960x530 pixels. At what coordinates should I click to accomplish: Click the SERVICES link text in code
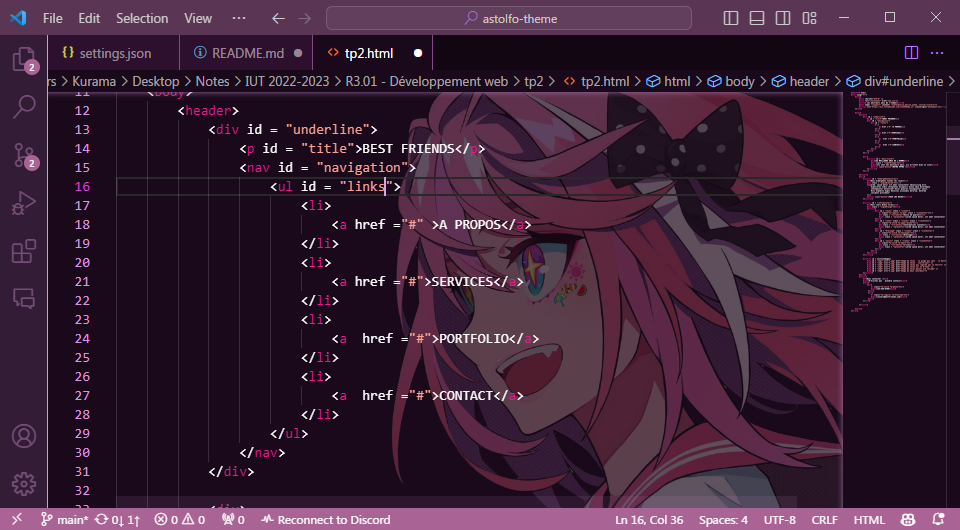pyautogui.click(x=462, y=282)
